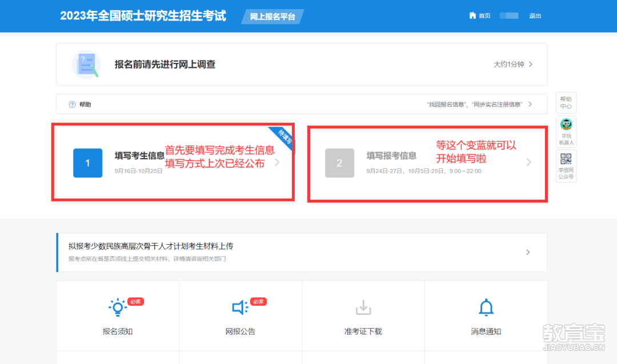Viewport: 617px width, 364px height.
Task: Expand the 少数民族骨干计划 materials upload chevron
Action: click(x=528, y=252)
